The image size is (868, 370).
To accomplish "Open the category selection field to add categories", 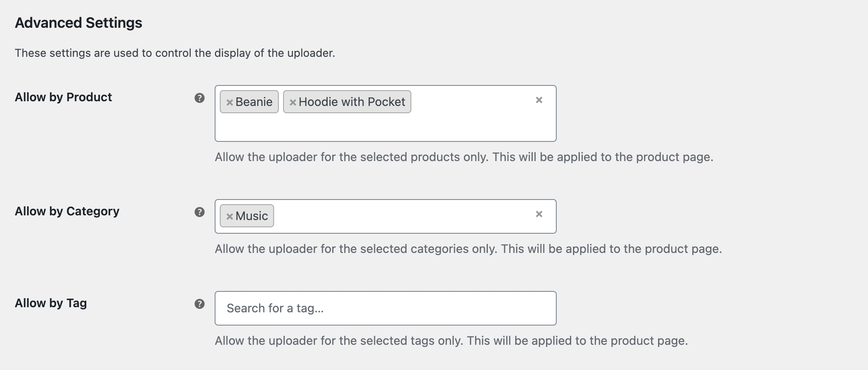I will coord(406,216).
